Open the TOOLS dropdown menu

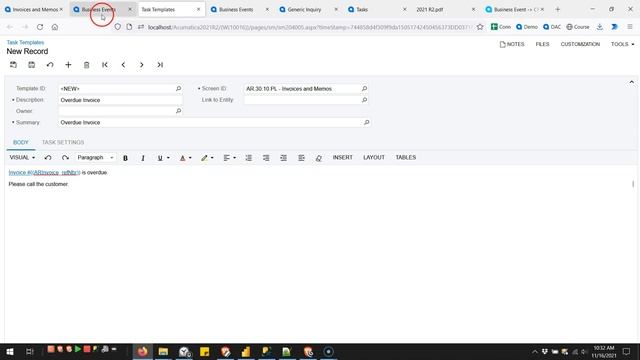click(622, 44)
